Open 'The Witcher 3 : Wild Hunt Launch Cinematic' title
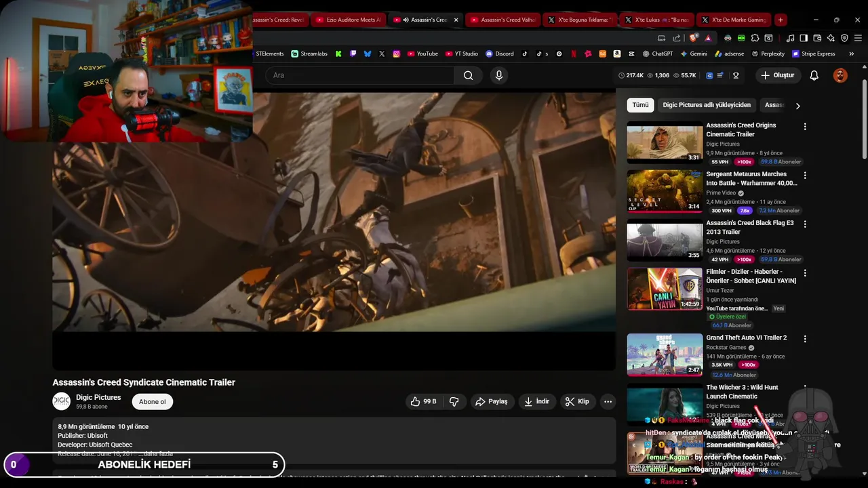 point(742,392)
